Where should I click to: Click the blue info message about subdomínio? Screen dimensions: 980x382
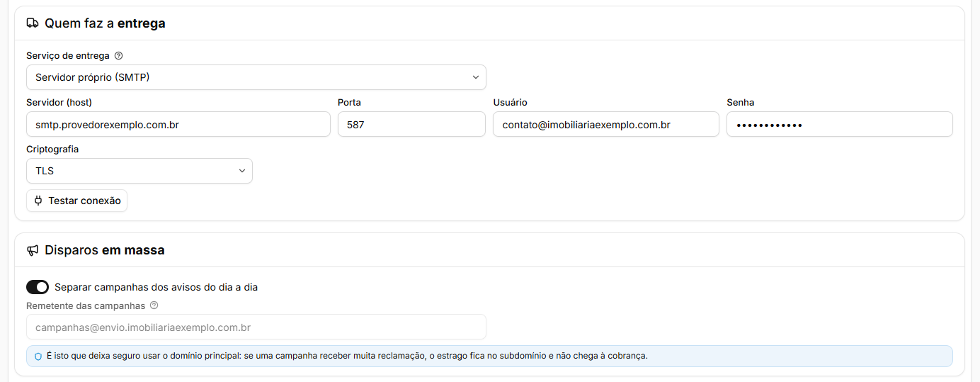tap(489, 356)
